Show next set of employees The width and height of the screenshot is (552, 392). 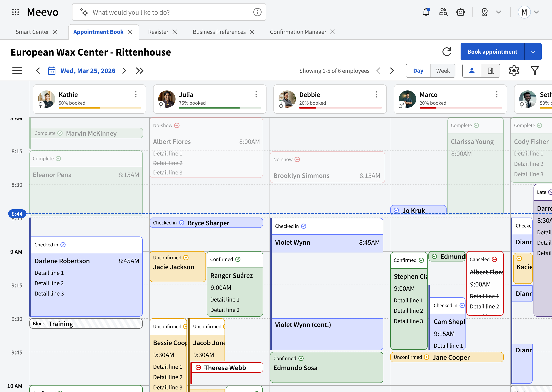(392, 71)
